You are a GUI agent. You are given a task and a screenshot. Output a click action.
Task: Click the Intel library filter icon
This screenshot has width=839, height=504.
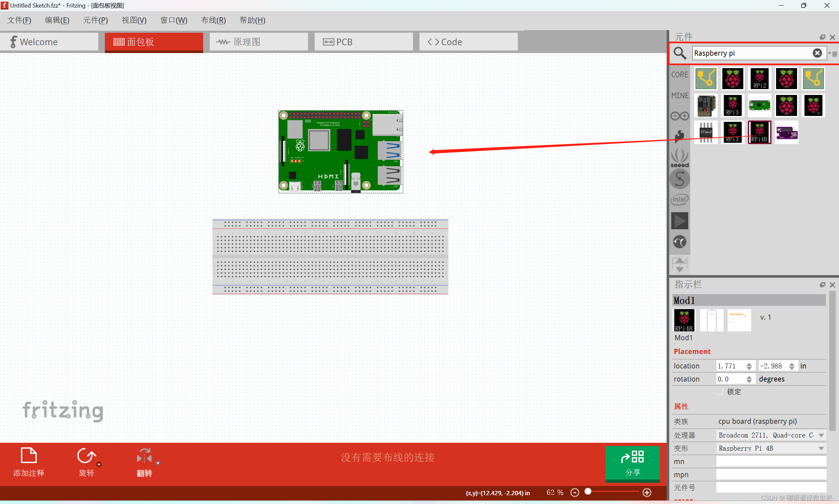pos(681,199)
